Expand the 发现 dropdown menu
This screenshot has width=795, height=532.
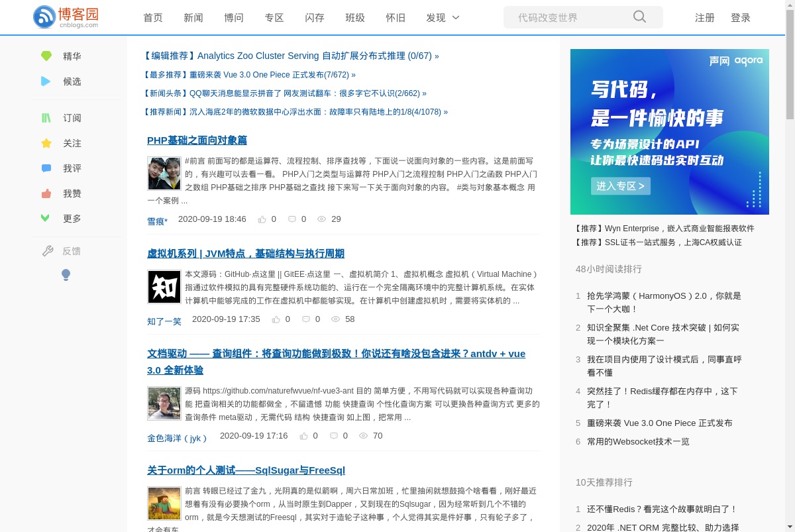point(443,18)
